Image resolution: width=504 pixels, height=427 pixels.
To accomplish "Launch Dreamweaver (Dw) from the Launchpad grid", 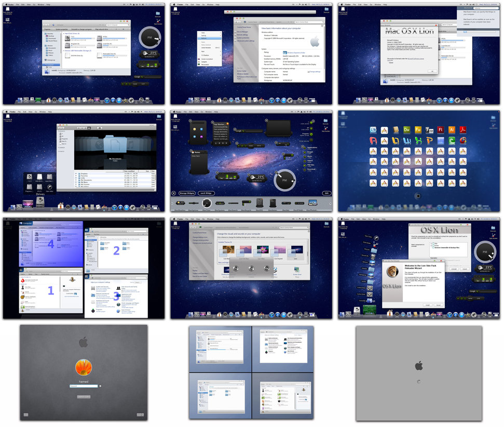I will [x=406, y=130].
